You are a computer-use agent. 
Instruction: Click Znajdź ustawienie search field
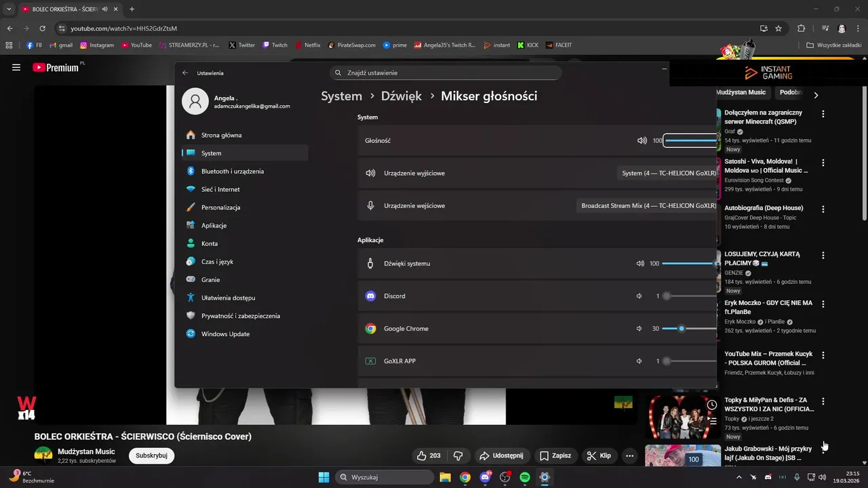[446, 73]
